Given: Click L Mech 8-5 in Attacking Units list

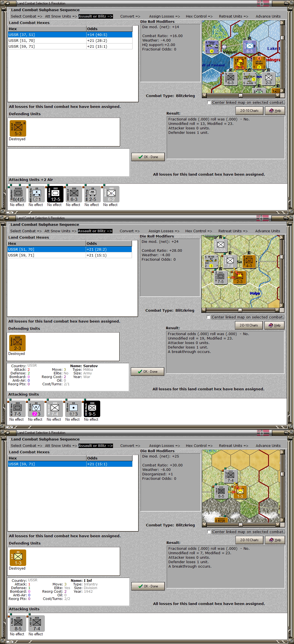Looking at the screenshot, I should [x=18, y=623].
